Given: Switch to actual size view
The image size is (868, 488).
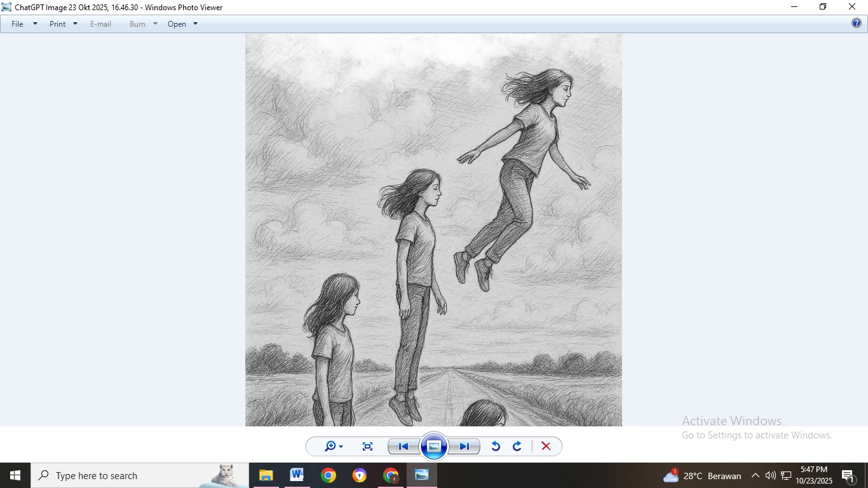Looking at the screenshot, I should [x=367, y=446].
